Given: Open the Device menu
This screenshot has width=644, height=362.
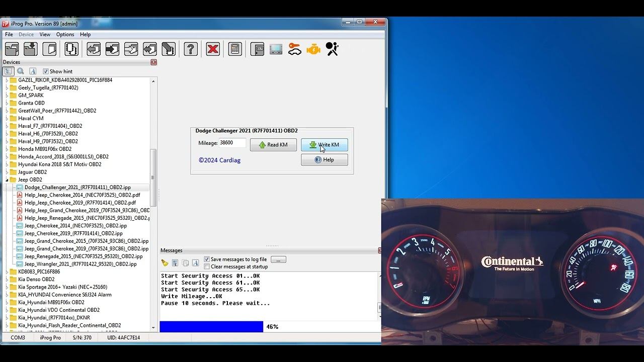Looking at the screenshot, I should point(26,34).
